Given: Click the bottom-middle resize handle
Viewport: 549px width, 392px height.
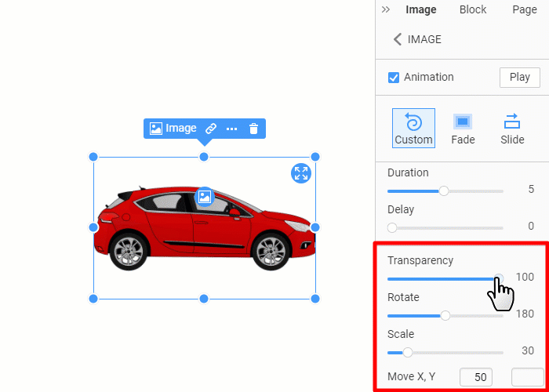Looking at the screenshot, I should 204,299.
